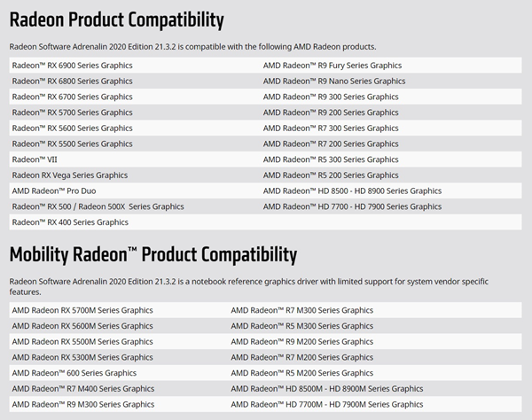Click the Mobility Radeon Product Compatibility heading

[x=153, y=255]
